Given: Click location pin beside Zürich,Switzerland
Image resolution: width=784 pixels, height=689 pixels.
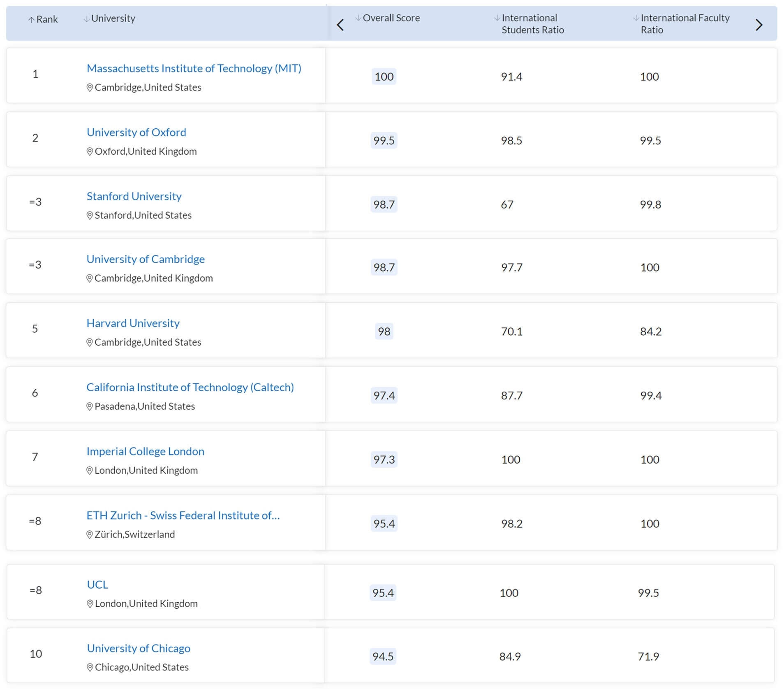Looking at the screenshot, I should point(90,535).
